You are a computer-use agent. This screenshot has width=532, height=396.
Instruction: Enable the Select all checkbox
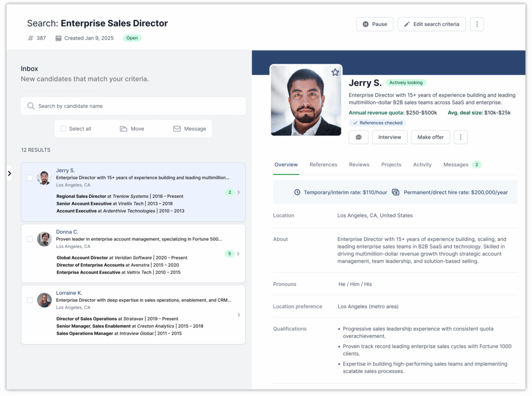[63, 128]
